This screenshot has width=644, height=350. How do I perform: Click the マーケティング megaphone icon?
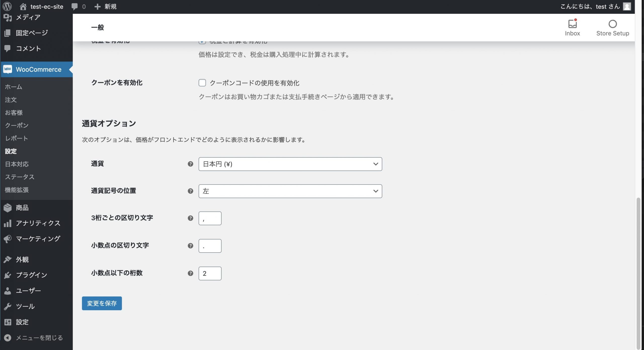(x=8, y=239)
